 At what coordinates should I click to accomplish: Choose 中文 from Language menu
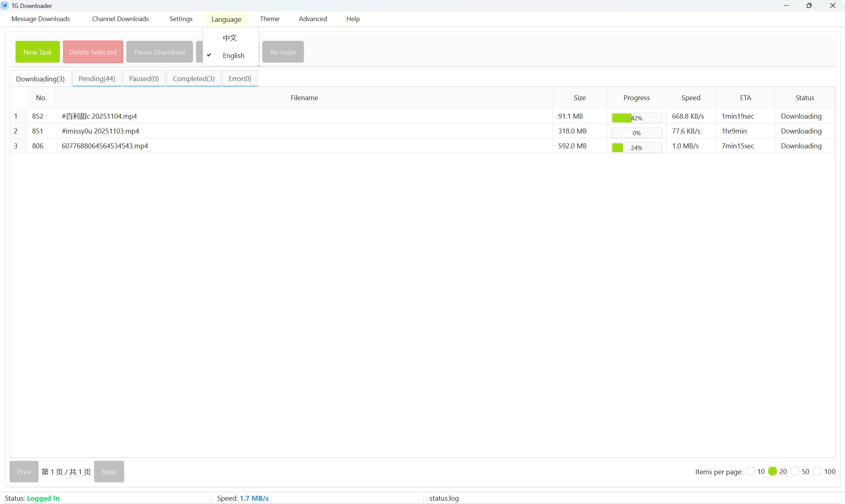point(230,38)
